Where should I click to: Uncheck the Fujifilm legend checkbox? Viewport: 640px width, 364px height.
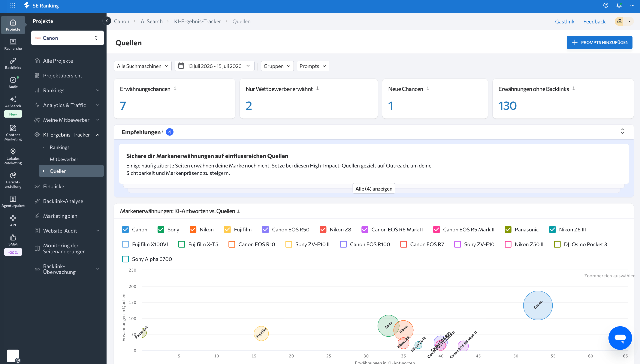point(227,230)
